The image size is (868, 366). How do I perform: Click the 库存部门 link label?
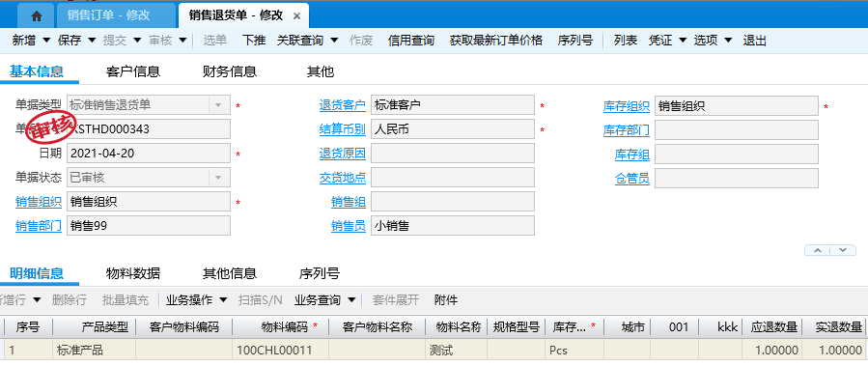[627, 130]
